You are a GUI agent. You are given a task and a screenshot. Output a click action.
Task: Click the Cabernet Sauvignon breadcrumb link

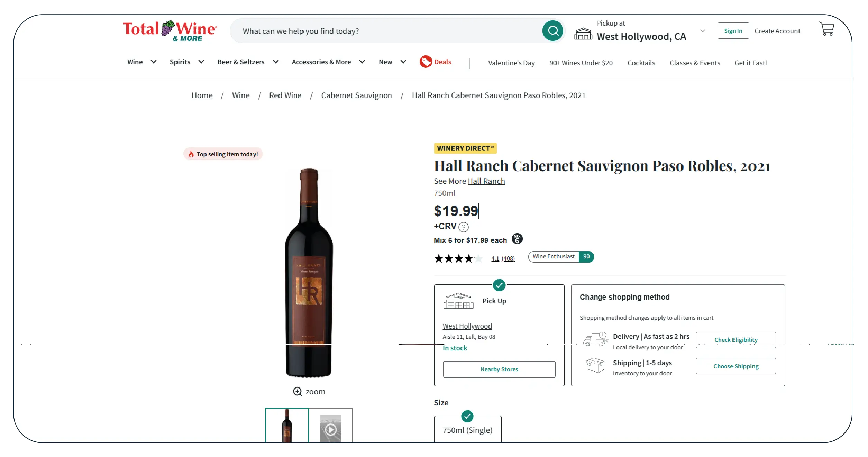[x=356, y=95]
